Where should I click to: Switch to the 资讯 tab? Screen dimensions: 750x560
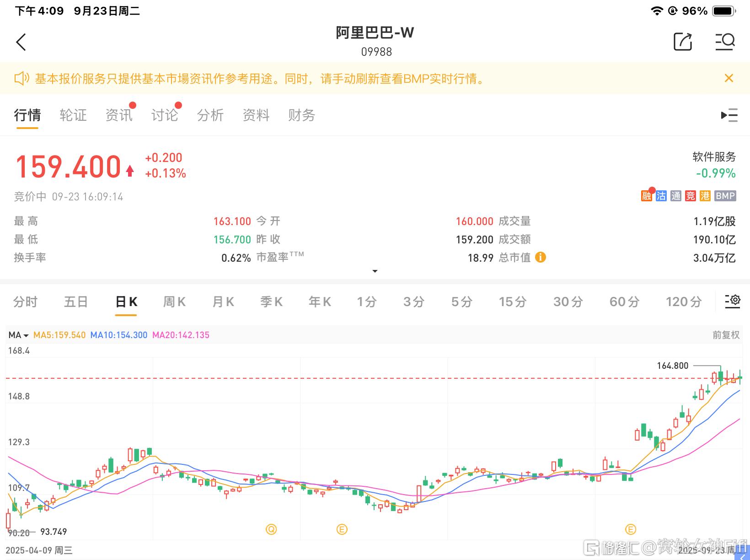(x=119, y=115)
